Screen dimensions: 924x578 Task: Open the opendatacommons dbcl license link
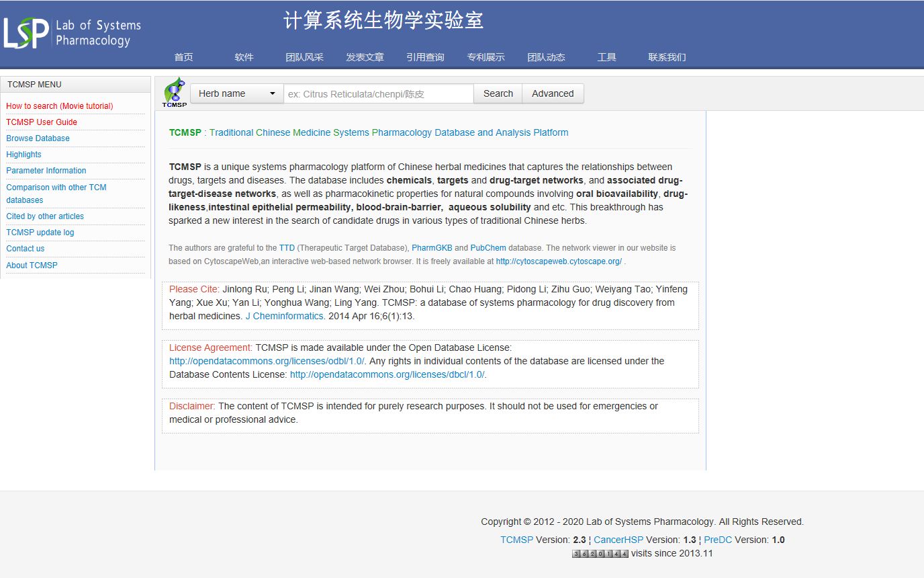click(387, 374)
